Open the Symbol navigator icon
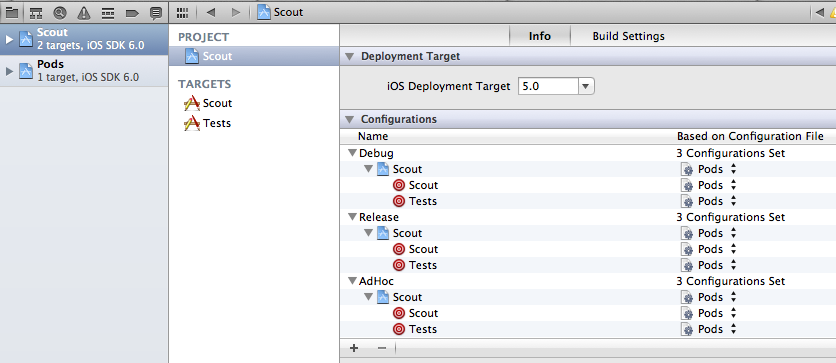The width and height of the screenshot is (836, 363). 36,12
